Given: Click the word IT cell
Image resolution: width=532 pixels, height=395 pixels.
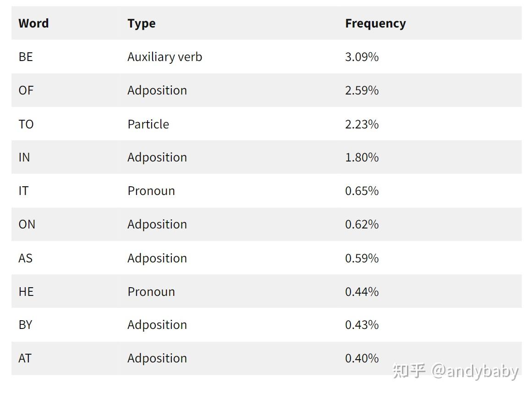Looking at the screenshot, I should 23,191.
